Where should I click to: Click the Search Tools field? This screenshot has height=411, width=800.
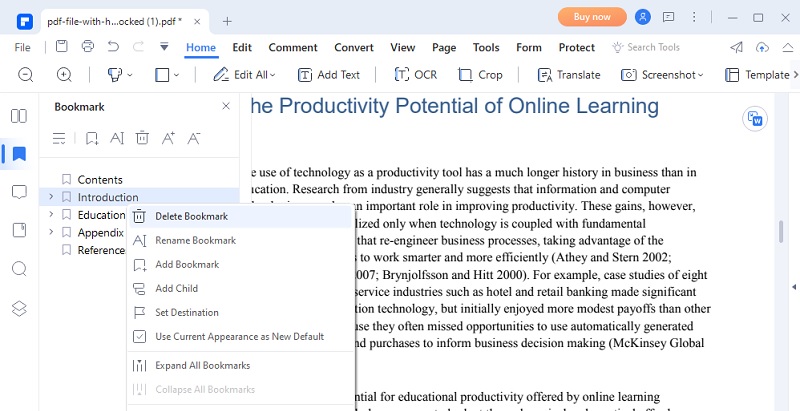[x=646, y=47]
